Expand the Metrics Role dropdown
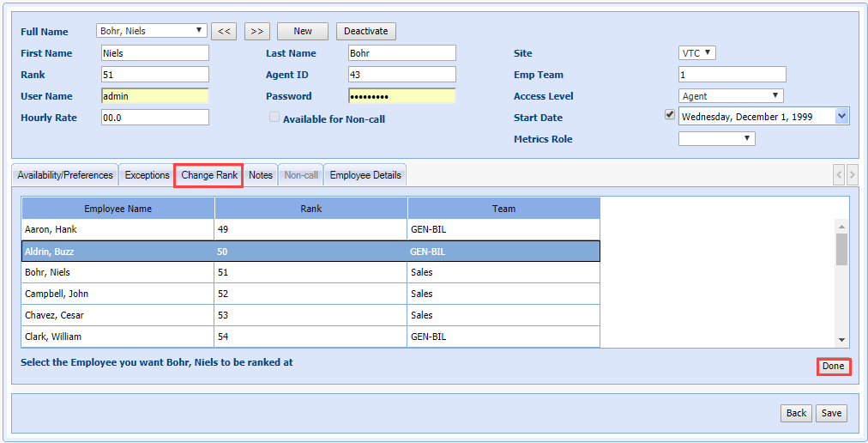 [716, 138]
